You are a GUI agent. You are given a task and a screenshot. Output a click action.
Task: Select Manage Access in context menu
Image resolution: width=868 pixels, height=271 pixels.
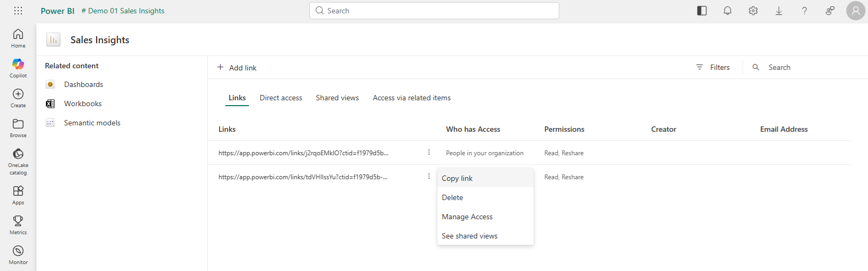467,217
